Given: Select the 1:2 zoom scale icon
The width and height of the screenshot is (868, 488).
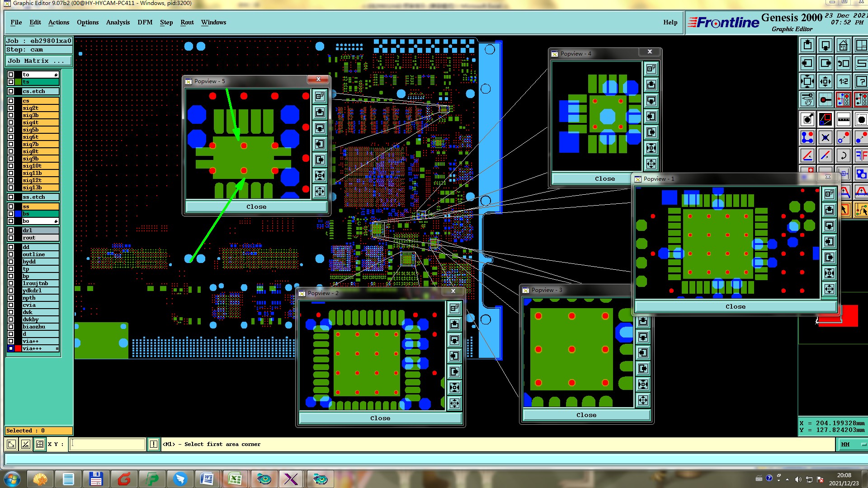Looking at the screenshot, I should pos(843,82).
